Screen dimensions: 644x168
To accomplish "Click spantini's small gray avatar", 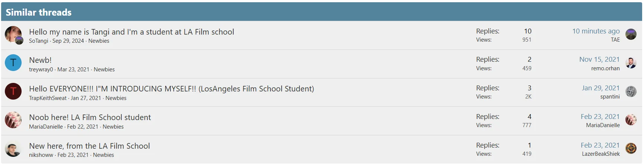I will click(x=631, y=91).
